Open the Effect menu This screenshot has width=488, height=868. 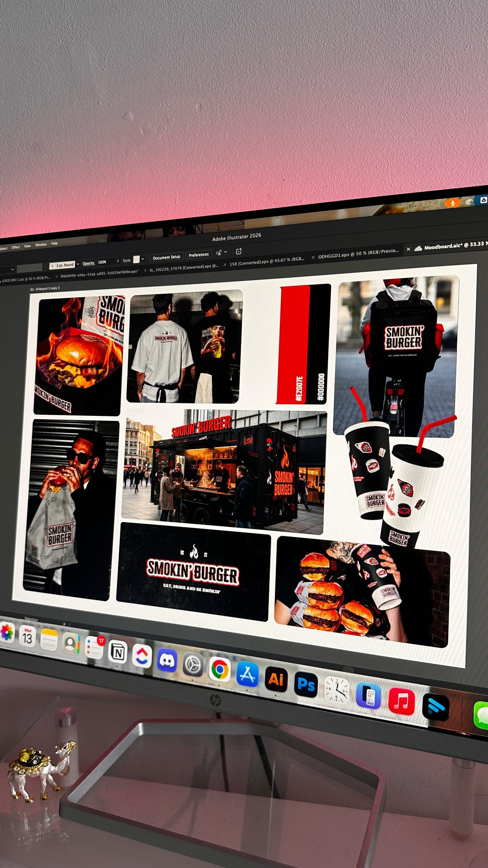click(x=16, y=247)
